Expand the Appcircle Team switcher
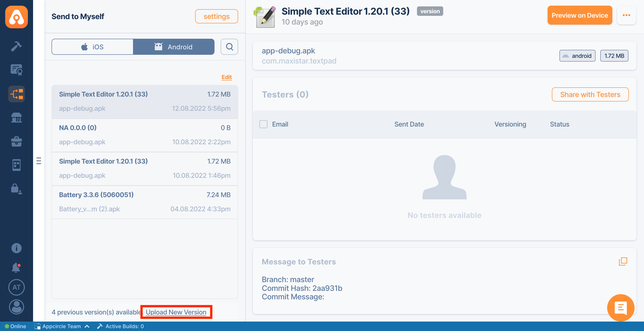Viewport: 644px width, 331px height. click(x=62, y=326)
